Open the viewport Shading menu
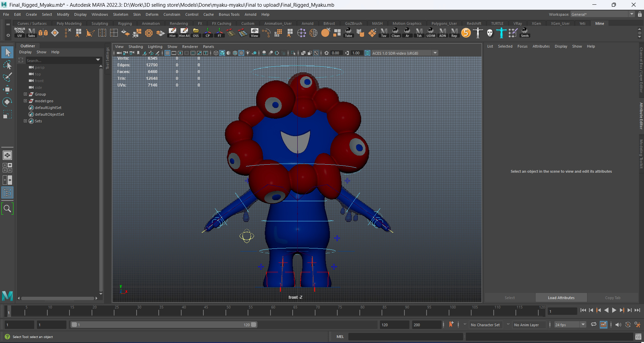The width and height of the screenshot is (644, 343). [x=136, y=47]
